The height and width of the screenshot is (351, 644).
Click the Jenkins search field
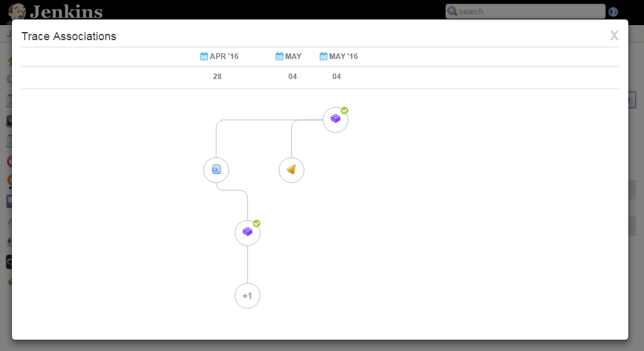tap(525, 11)
